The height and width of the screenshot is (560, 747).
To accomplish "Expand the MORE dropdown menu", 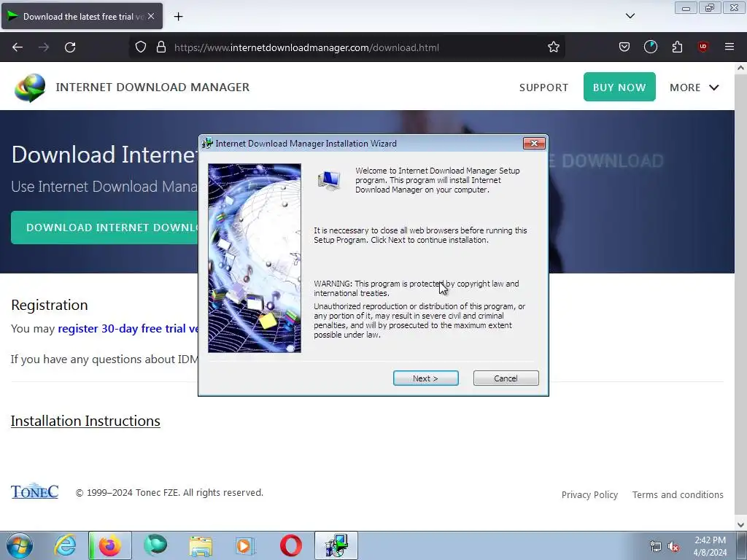I will pos(694,87).
